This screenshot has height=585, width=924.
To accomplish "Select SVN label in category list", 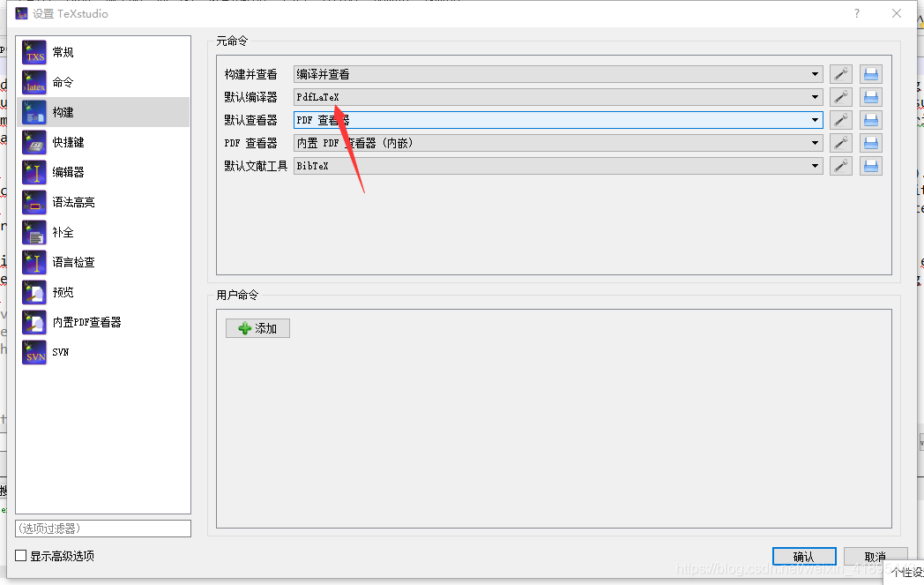I will 61,352.
